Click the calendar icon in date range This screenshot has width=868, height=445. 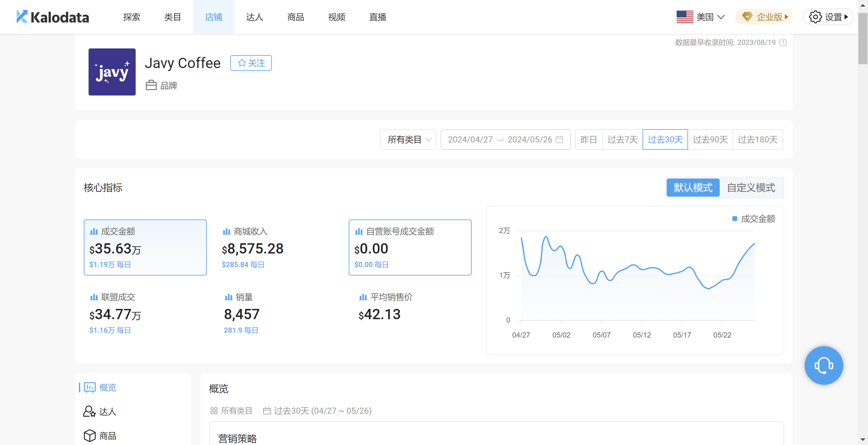pyautogui.click(x=559, y=139)
